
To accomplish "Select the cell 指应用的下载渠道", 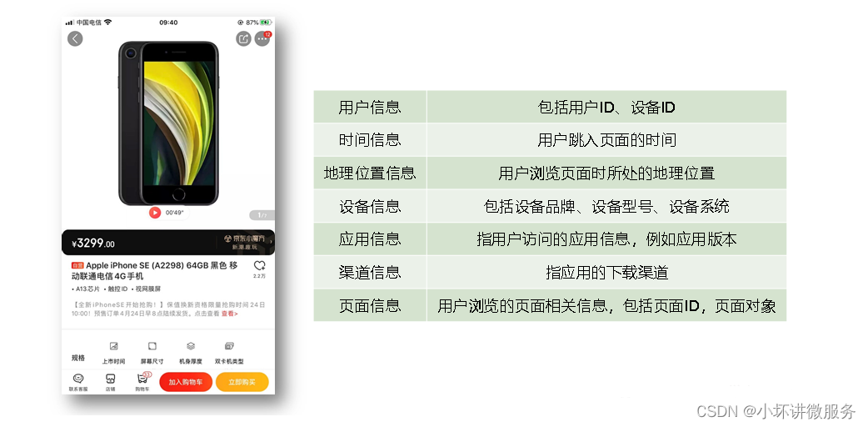I will click(606, 272).
